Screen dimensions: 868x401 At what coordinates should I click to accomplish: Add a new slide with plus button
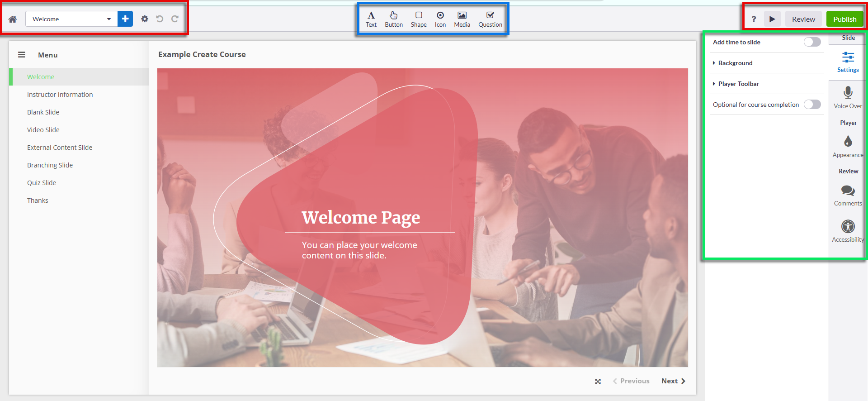point(125,19)
